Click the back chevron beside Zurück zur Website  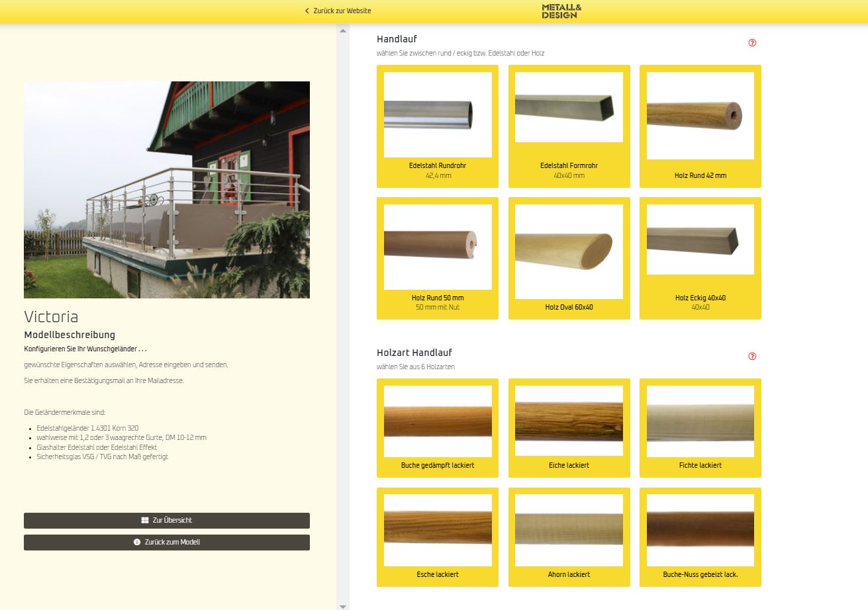pyautogui.click(x=307, y=11)
